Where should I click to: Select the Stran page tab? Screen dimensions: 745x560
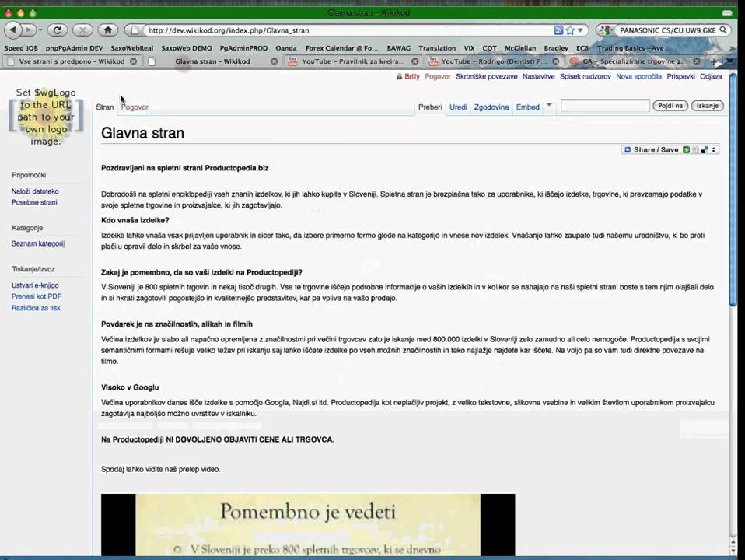click(x=104, y=107)
